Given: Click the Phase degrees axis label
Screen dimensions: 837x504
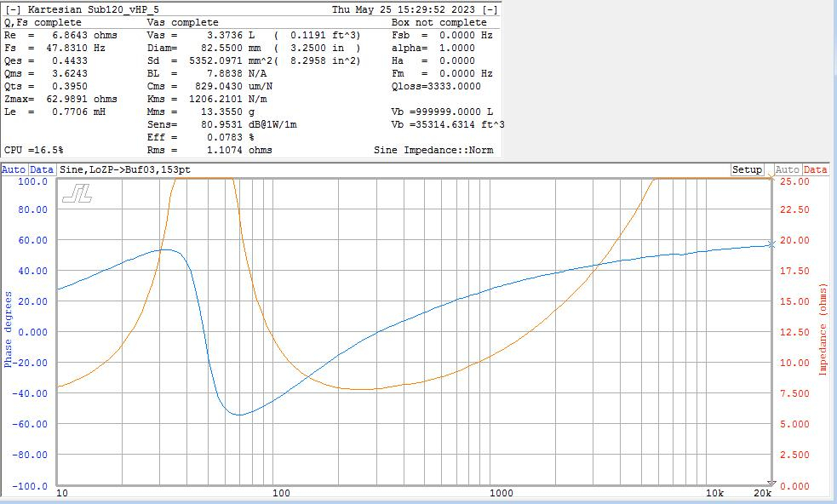Looking at the screenshot, I should coord(9,329).
